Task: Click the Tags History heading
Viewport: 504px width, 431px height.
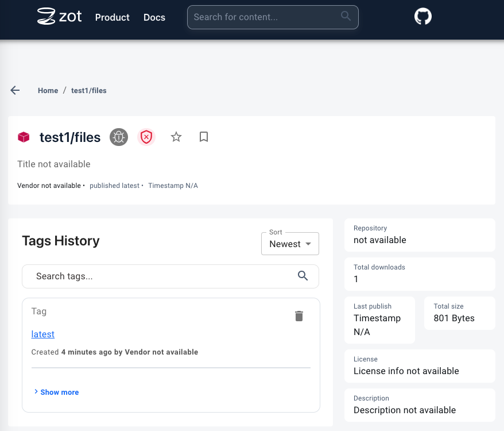Action: [61, 241]
